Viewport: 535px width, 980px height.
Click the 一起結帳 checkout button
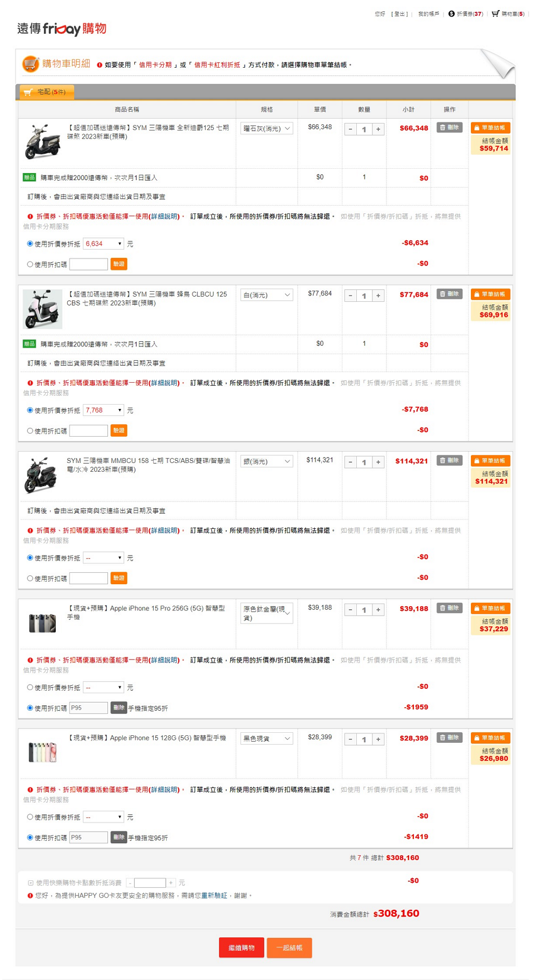point(289,947)
